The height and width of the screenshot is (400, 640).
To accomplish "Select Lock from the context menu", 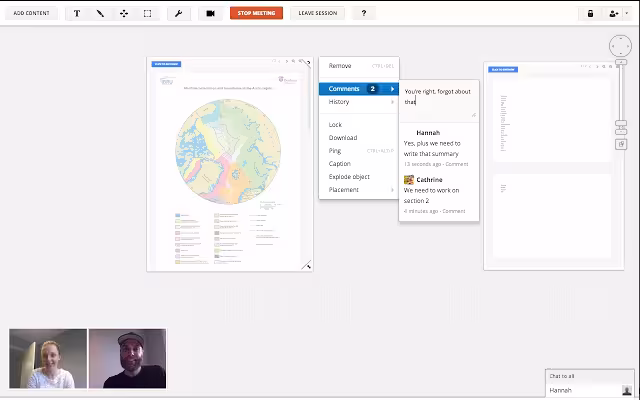I will [359, 124].
